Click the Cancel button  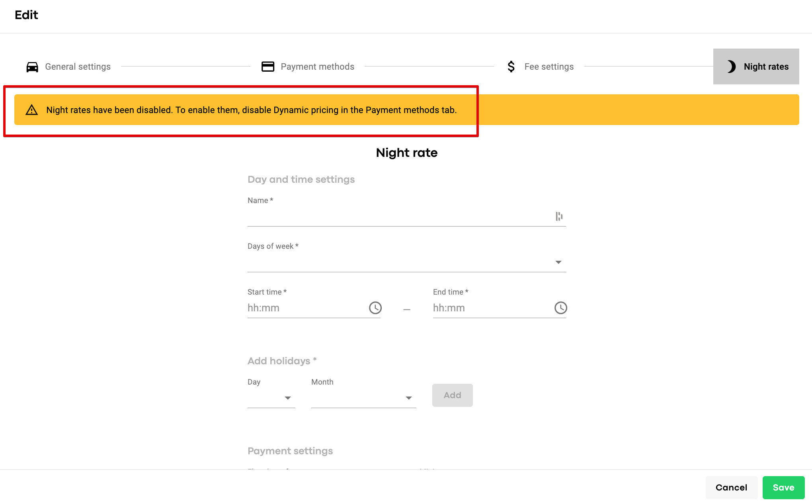tap(731, 487)
